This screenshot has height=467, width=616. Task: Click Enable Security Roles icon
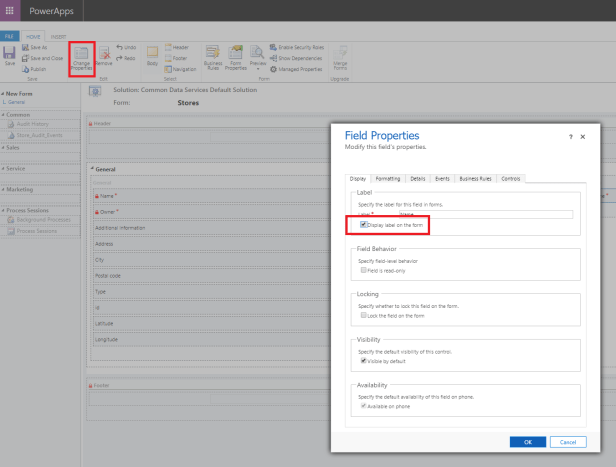pos(273,48)
